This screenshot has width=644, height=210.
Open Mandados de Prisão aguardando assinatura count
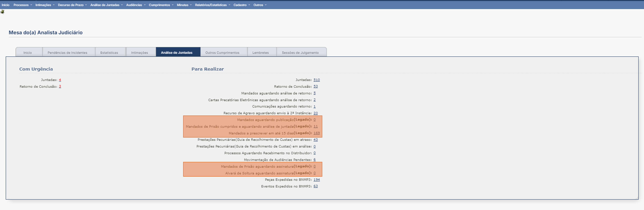tap(315, 166)
